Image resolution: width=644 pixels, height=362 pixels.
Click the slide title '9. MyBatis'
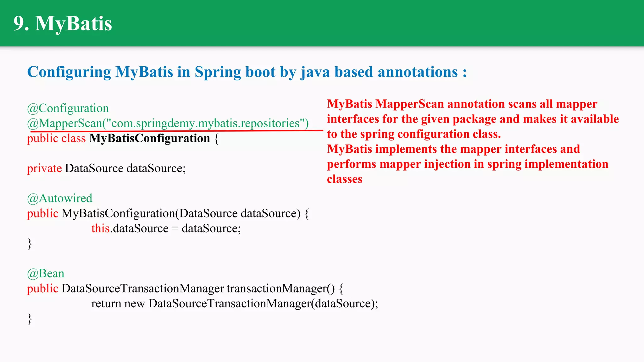pos(63,23)
